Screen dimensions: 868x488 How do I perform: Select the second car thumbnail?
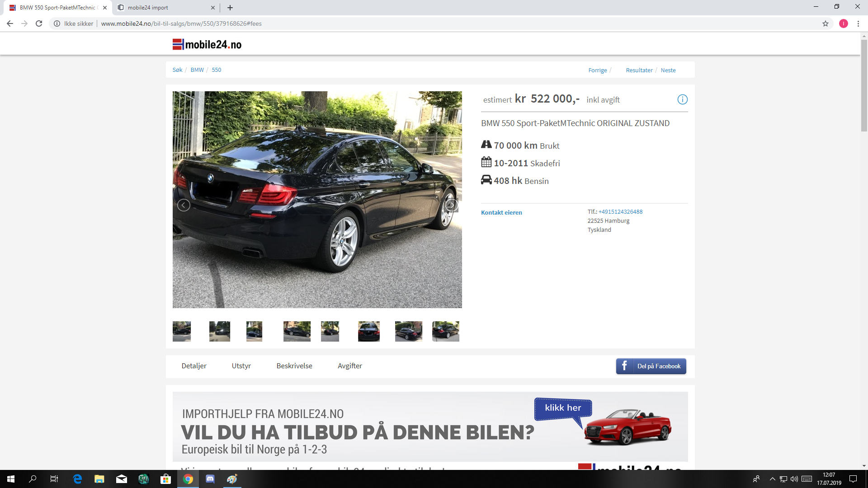click(x=220, y=331)
